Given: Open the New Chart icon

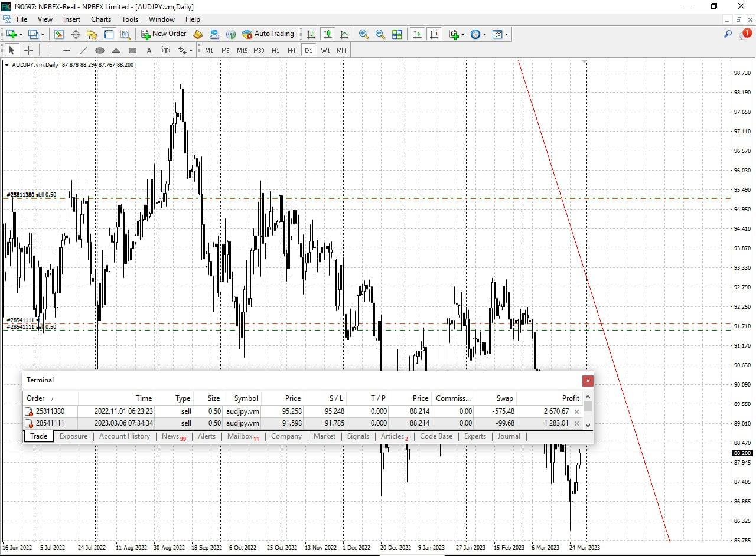Looking at the screenshot, I should click(x=11, y=34).
